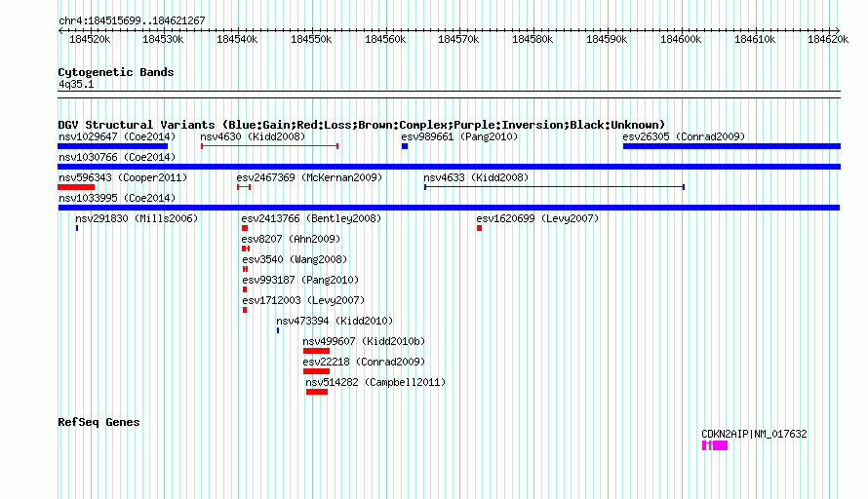Select the RefSeq Genes track title

[99, 422]
